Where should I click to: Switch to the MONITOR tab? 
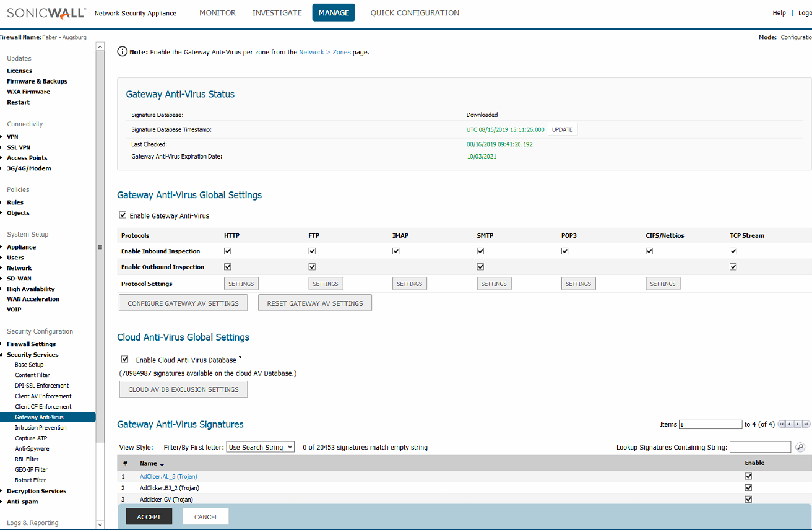[x=217, y=13]
